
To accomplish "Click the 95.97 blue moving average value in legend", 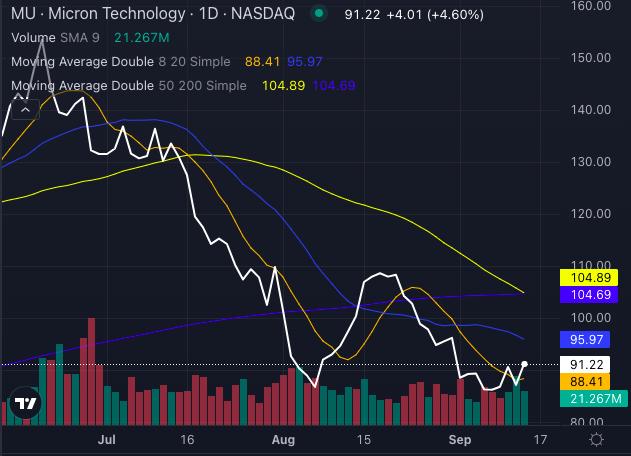I will pos(305,62).
